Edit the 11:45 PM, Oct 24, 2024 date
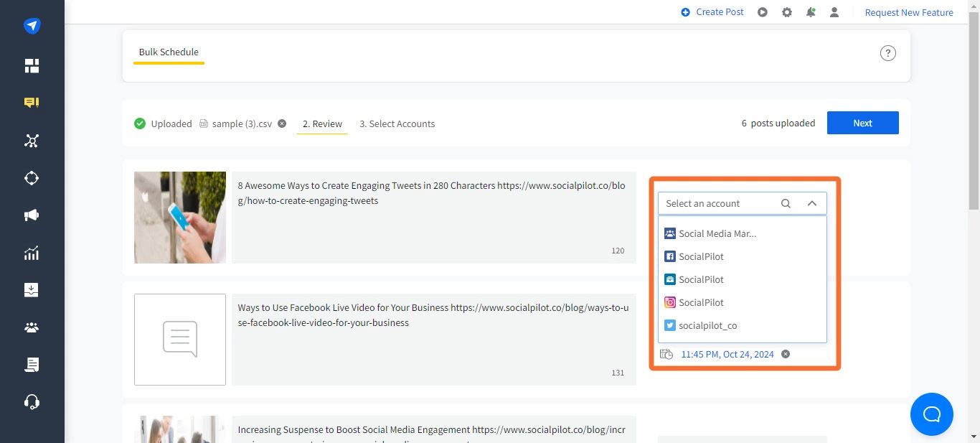 [x=727, y=354]
